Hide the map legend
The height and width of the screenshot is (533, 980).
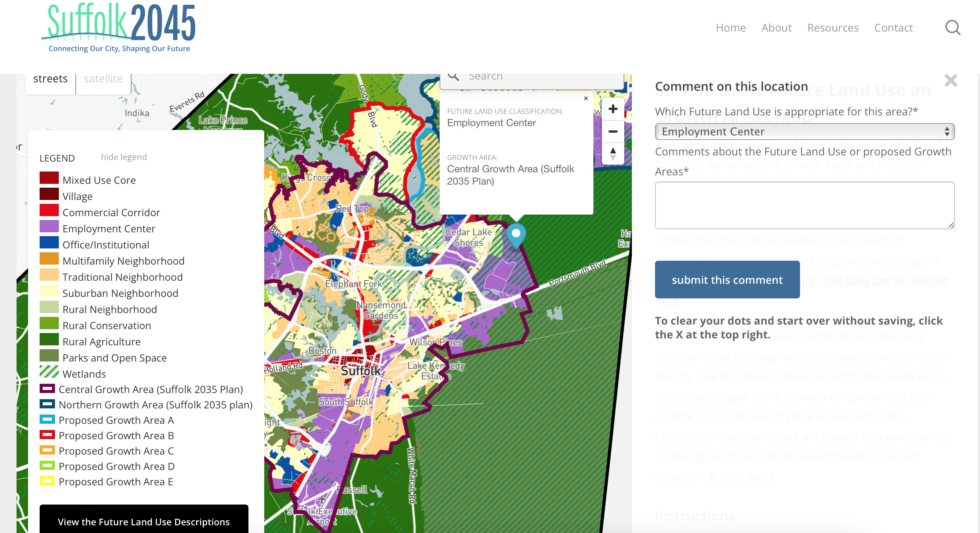pos(124,157)
